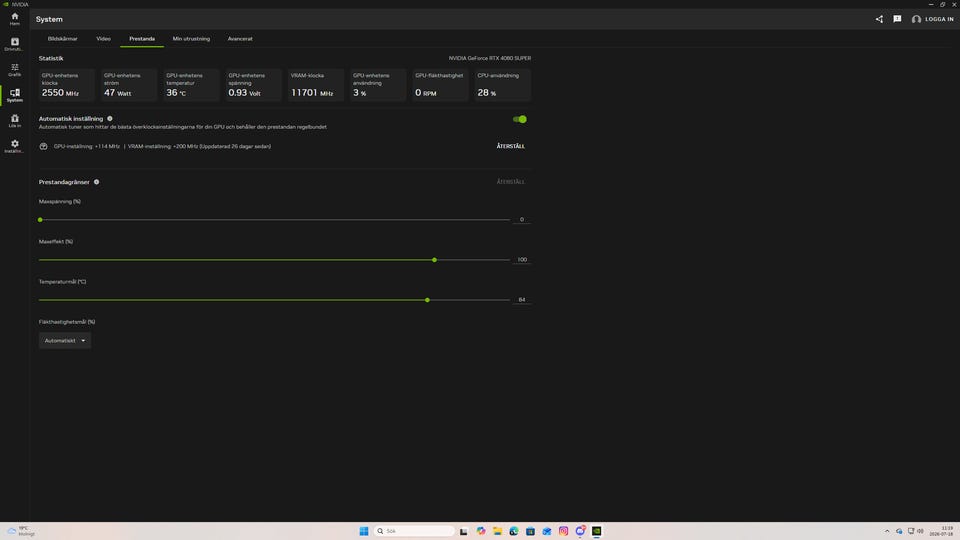Click ÅTERSTÄLL for automatic tuning

(x=511, y=146)
